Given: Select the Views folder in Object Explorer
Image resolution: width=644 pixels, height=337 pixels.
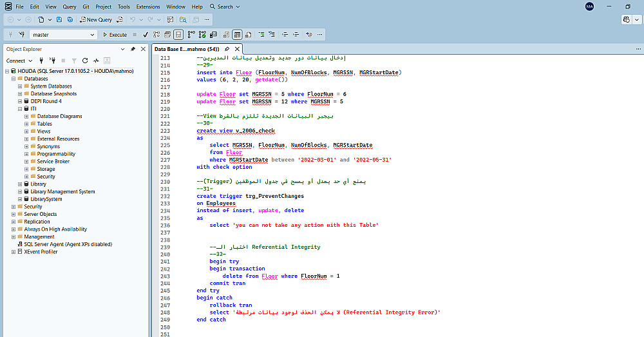Looking at the screenshot, I should click(44, 131).
